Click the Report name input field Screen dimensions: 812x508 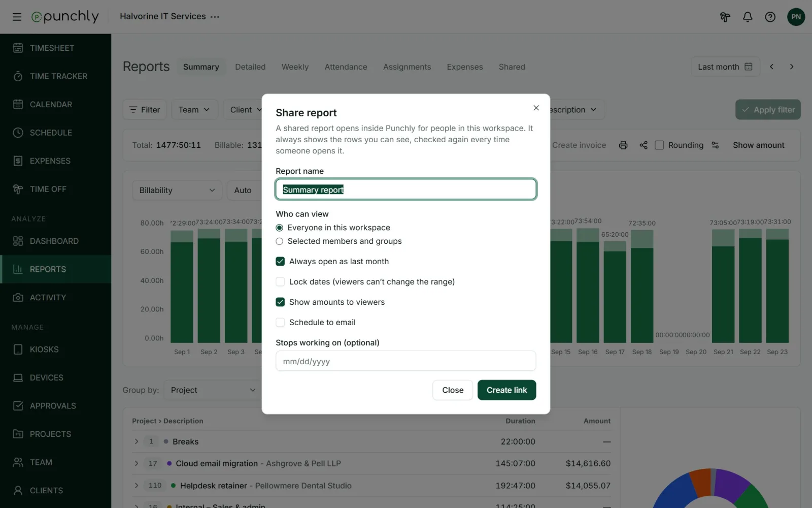click(x=406, y=189)
